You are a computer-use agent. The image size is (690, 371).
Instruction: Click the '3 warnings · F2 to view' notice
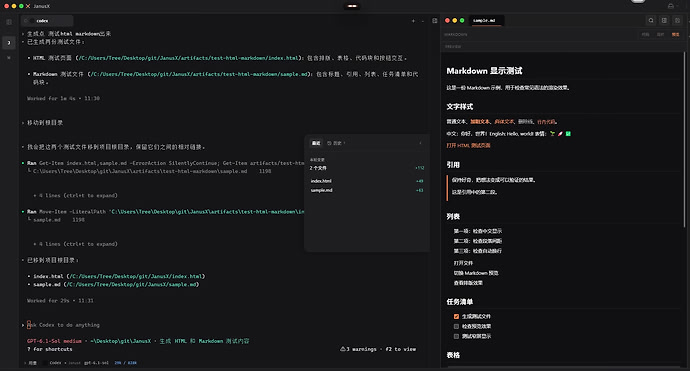378,349
